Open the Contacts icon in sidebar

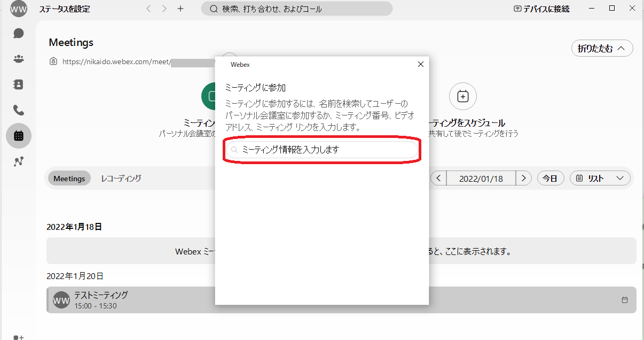(19, 84)
